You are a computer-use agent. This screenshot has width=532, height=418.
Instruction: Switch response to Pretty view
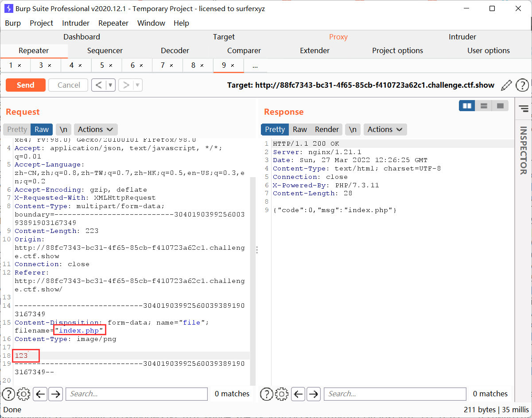pos(275,129)
